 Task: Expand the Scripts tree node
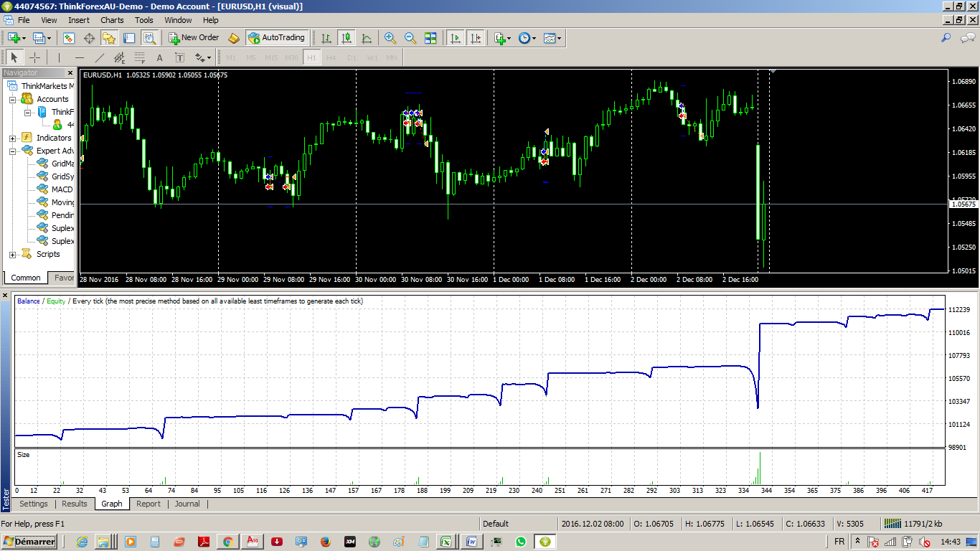[12, 255]
